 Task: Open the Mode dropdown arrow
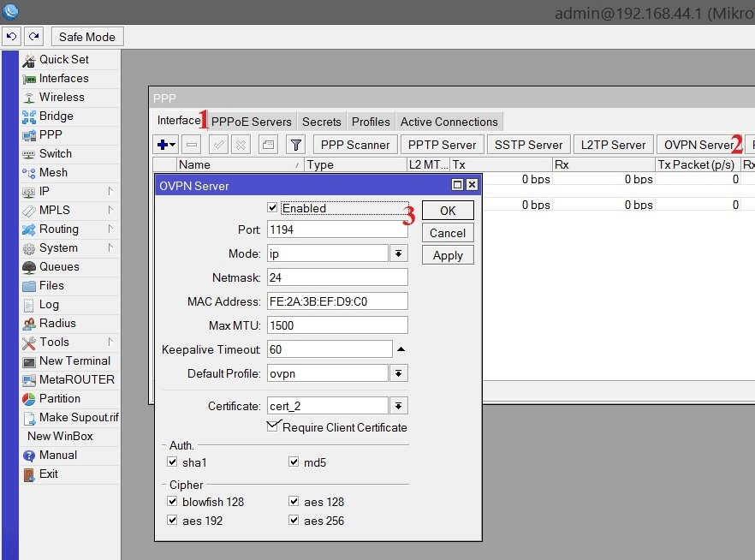click(x=399, y=253)
